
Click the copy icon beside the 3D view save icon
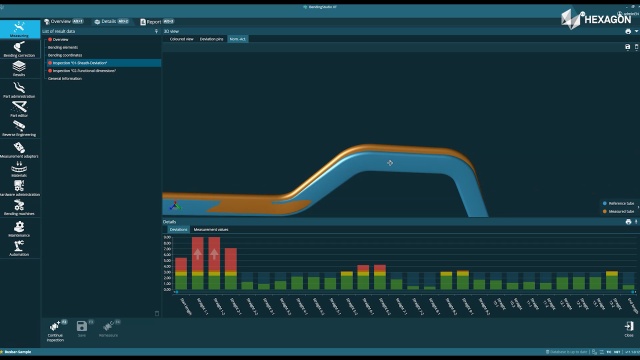click(x=636, y=47)
